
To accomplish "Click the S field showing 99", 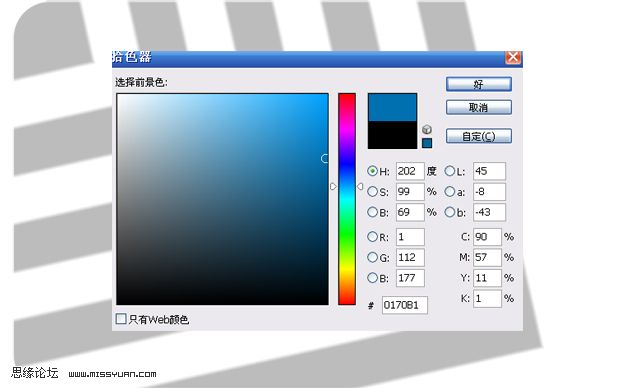I will click(x=410, y=192).
